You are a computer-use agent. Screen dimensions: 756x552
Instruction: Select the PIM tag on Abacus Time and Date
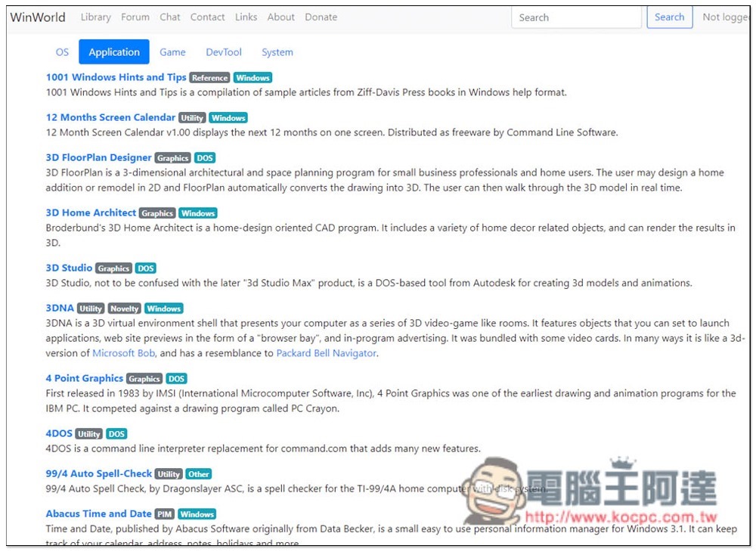pos(166,513)
